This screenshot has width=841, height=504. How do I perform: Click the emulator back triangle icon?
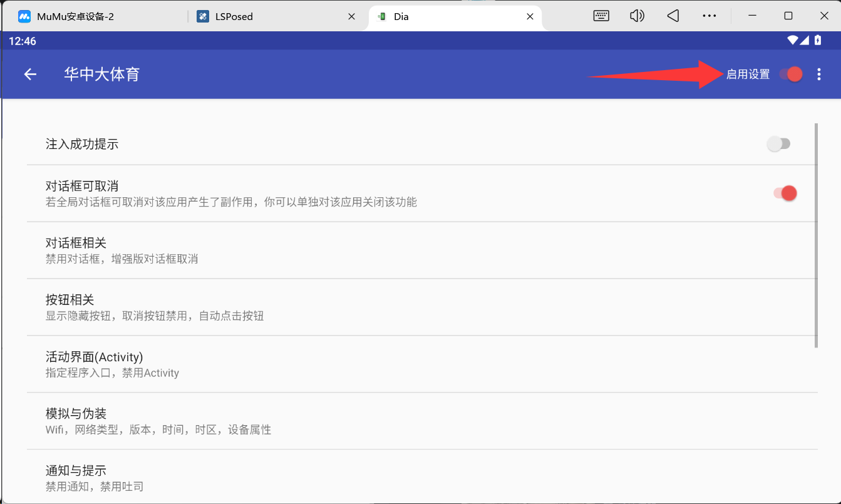point(673,16)
